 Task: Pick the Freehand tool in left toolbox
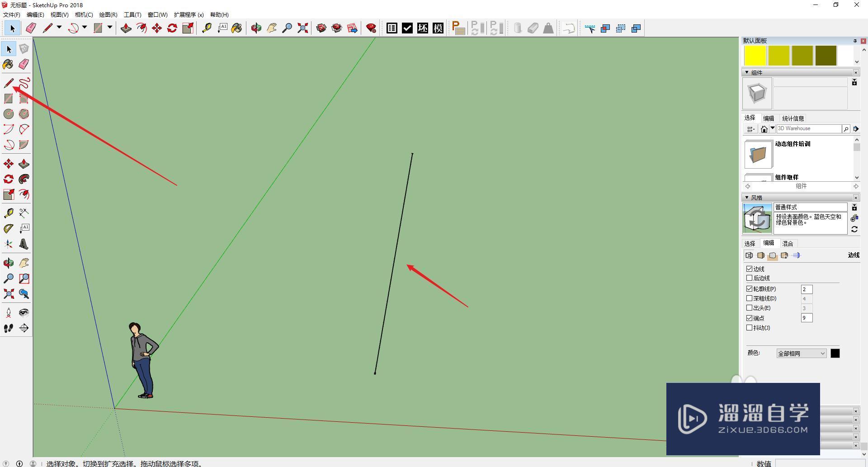[24, 83]
